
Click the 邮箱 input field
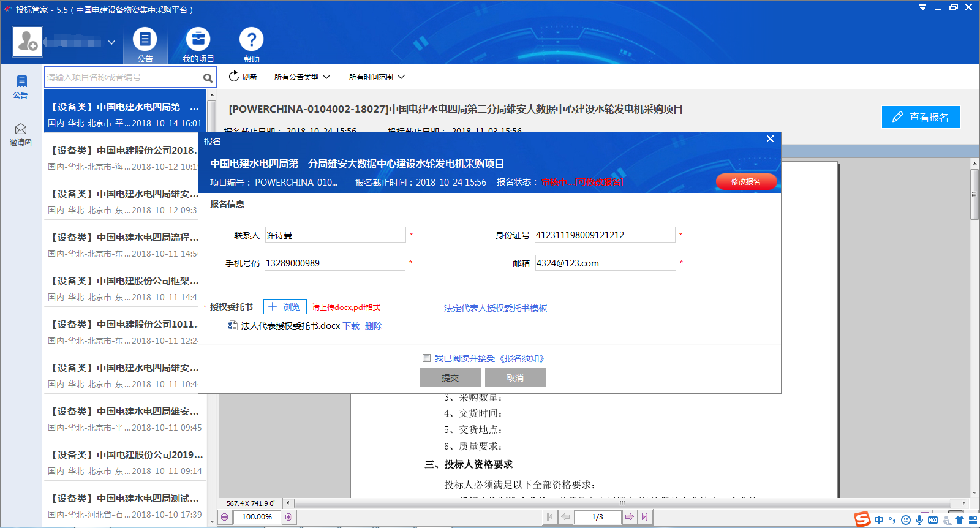click(605, 263)
